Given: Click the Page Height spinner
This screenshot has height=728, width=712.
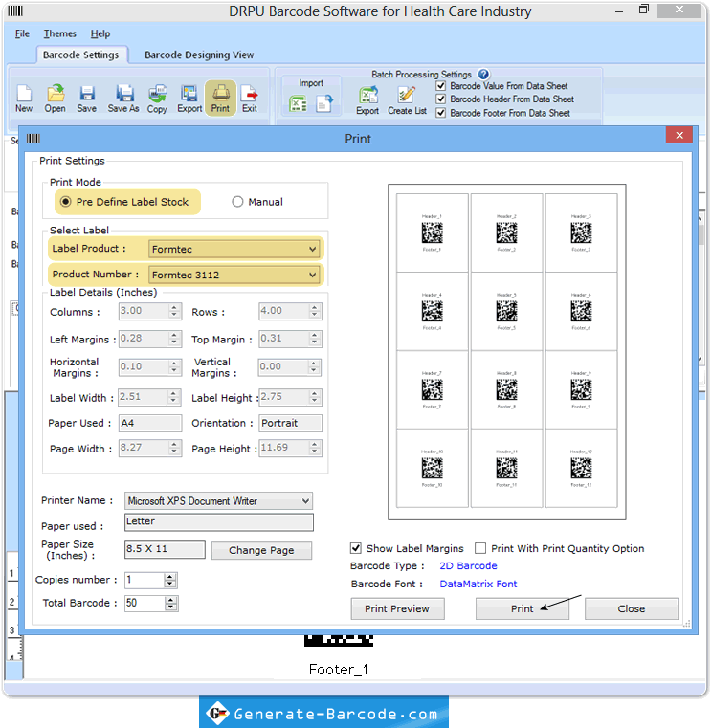Looking at the screenshot, I should coord(315,448).
